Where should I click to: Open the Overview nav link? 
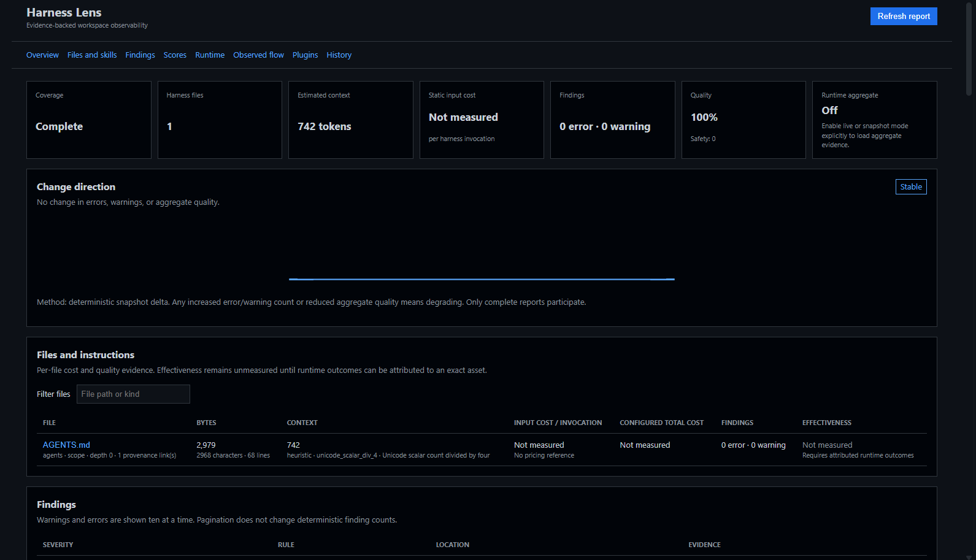[x=42, y=55]
